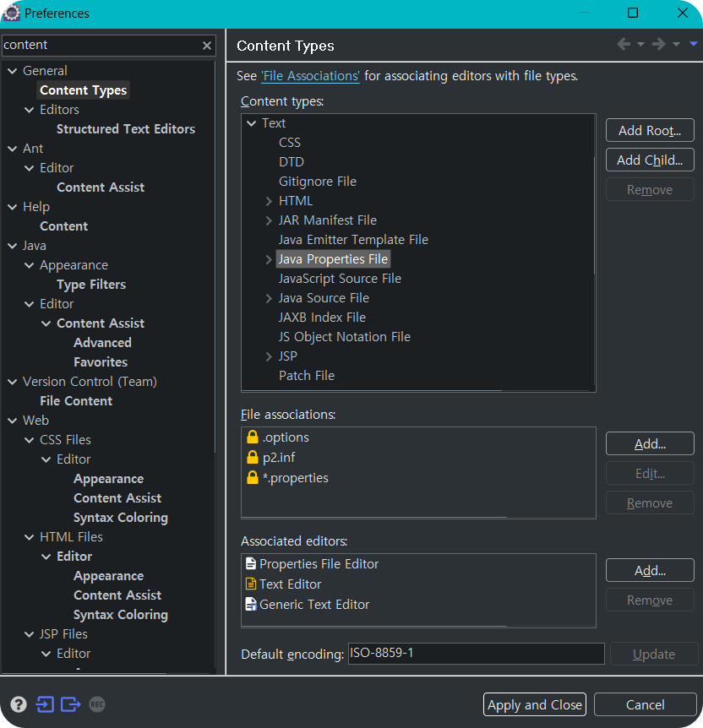
Task: Click the Add Child... button
Action: pyautogui.click(x=650, y=160)
